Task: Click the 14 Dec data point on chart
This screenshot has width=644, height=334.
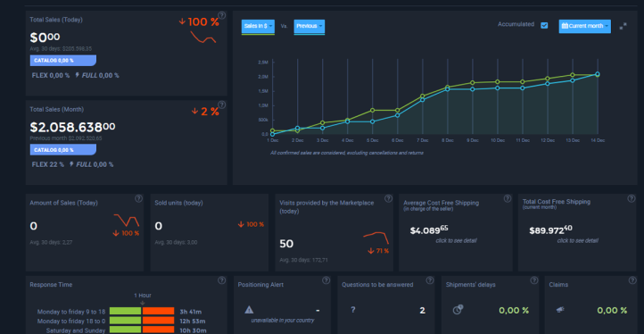Action: tap(598, 74)
